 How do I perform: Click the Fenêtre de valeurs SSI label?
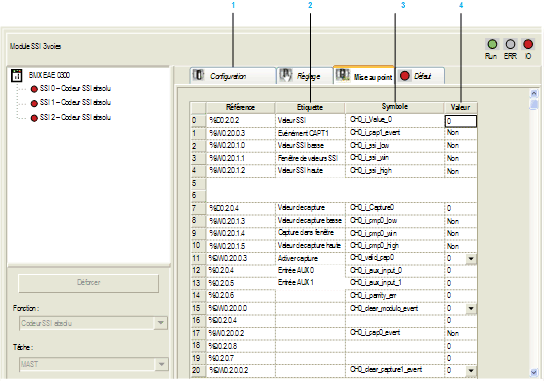point(308,158)
